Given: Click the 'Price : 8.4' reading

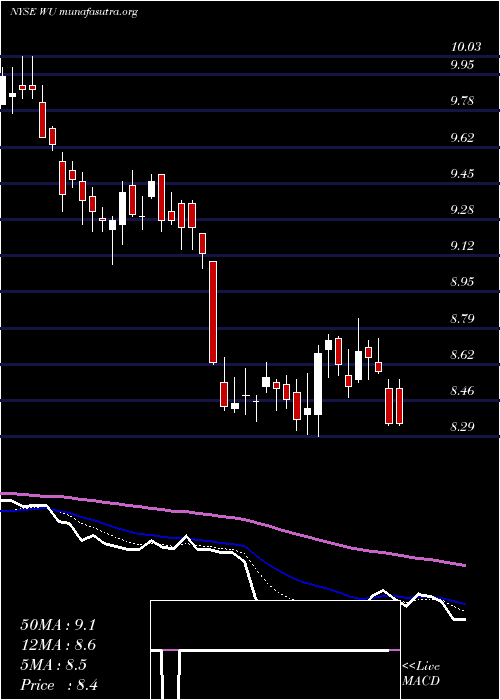Looking at the screenshot, I should coord(60,685).
